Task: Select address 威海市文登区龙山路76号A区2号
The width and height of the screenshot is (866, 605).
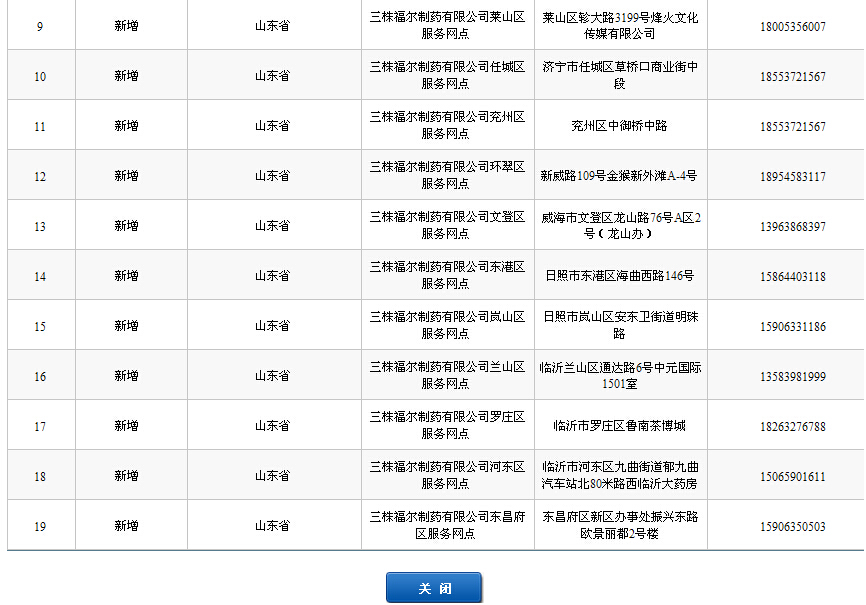Action: pyautogui.click(x=621, y=225)
